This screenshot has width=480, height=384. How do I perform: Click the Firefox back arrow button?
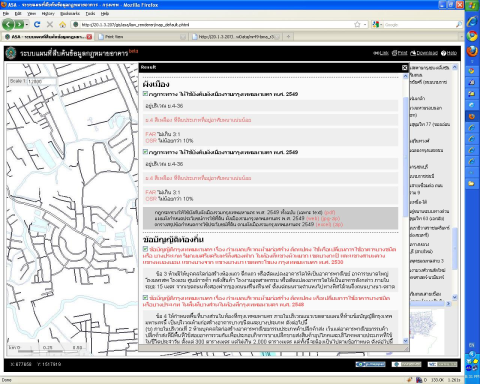click(8, 24)
